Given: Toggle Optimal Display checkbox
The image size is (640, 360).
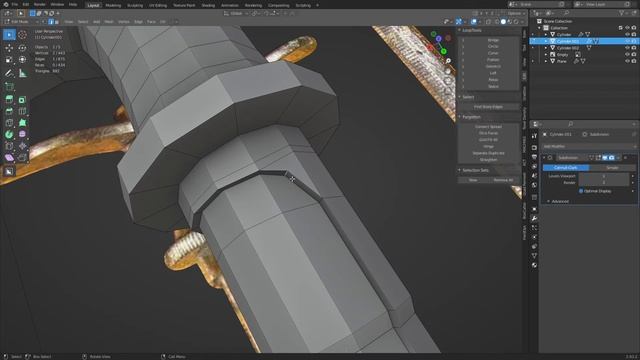Looking at the screenshot, I should (x=581, y=191).
